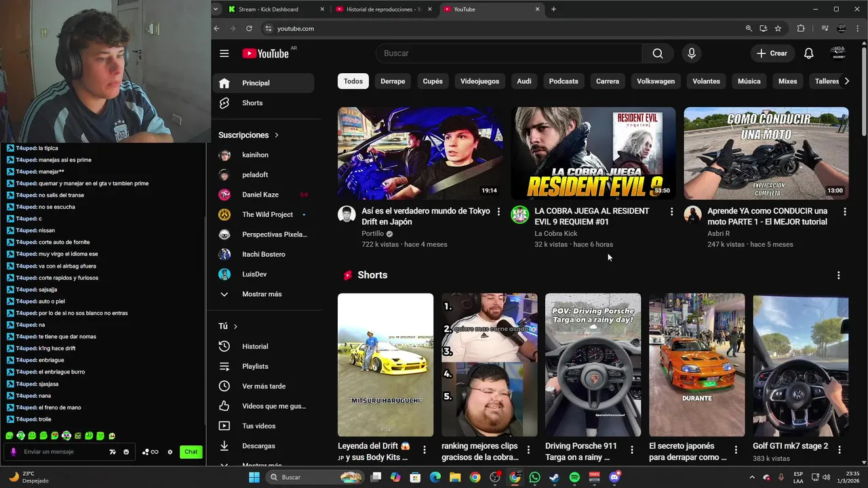Open Playlists in the sidebar

[x=263, y=366]
